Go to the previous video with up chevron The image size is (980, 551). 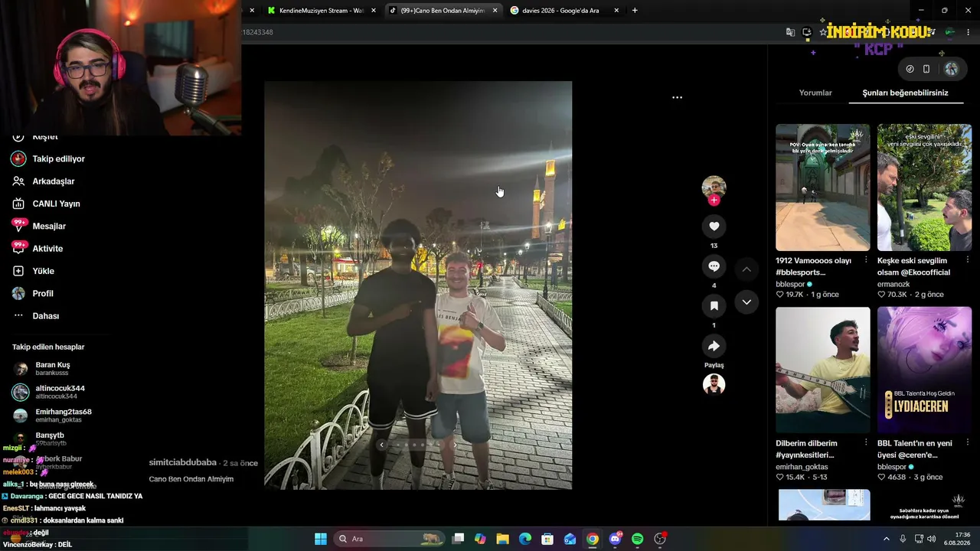[x=746, y=269]
